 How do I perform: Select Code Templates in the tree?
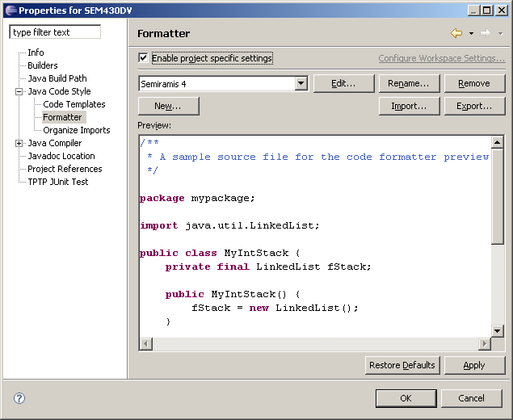[74, 104]
